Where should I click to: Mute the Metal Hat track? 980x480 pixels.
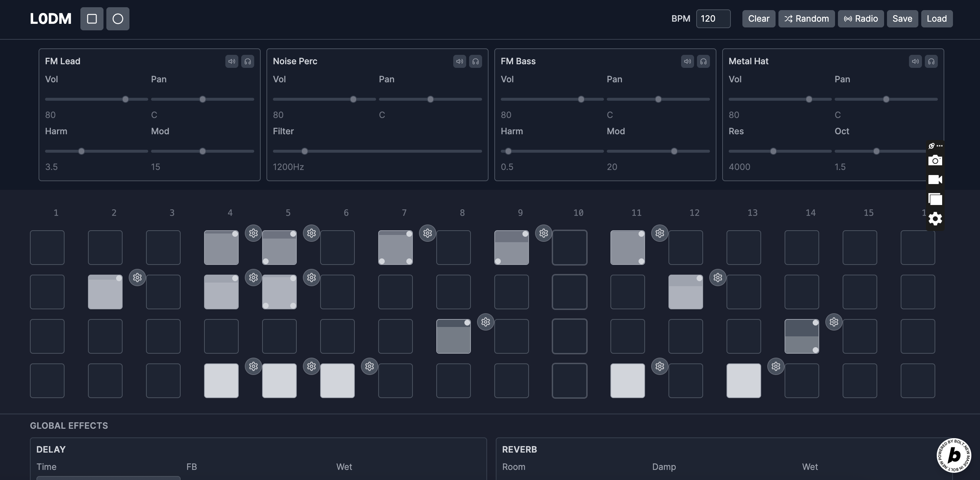coord(915,61)
